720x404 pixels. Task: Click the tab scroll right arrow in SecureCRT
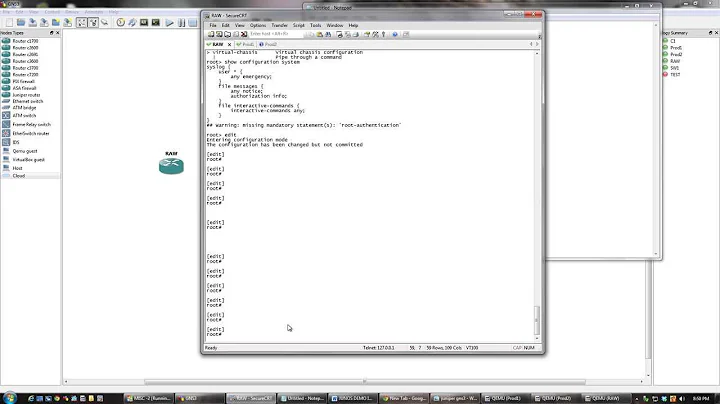537,44
